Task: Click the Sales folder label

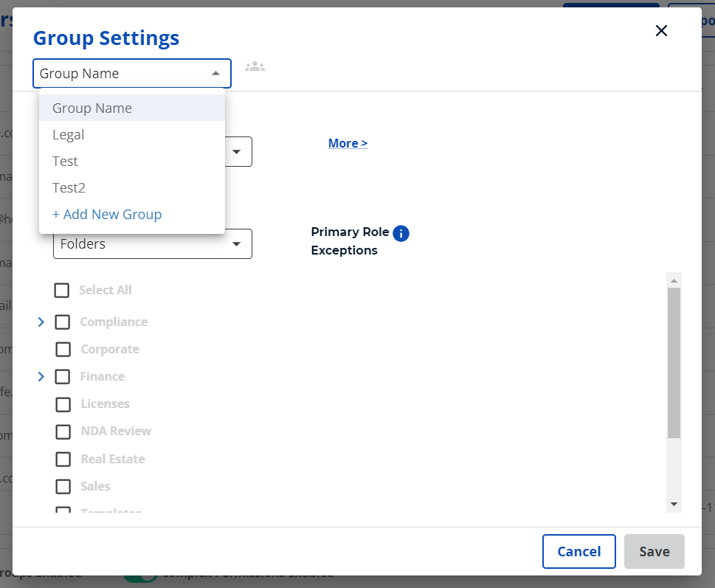Action: click(95, 486)
